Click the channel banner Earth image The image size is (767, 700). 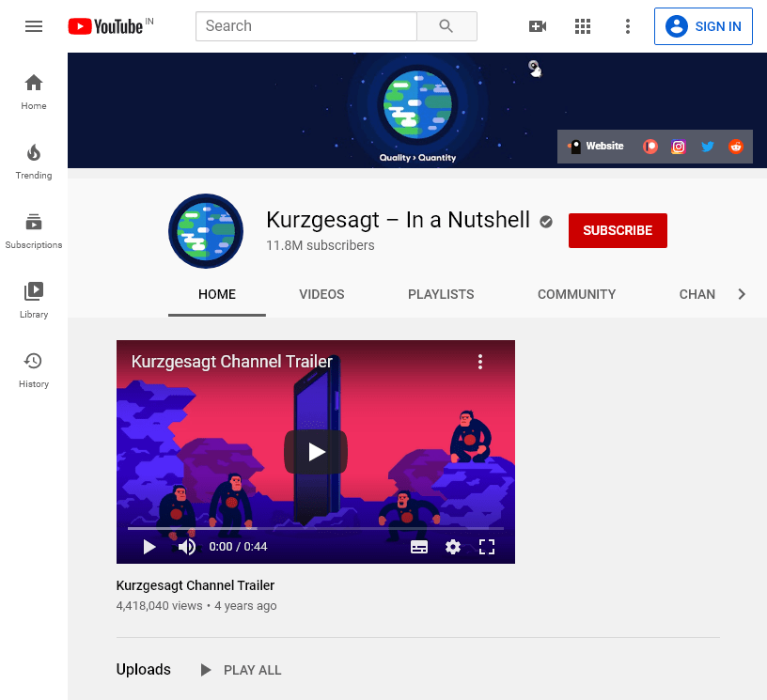coord(417,104)
